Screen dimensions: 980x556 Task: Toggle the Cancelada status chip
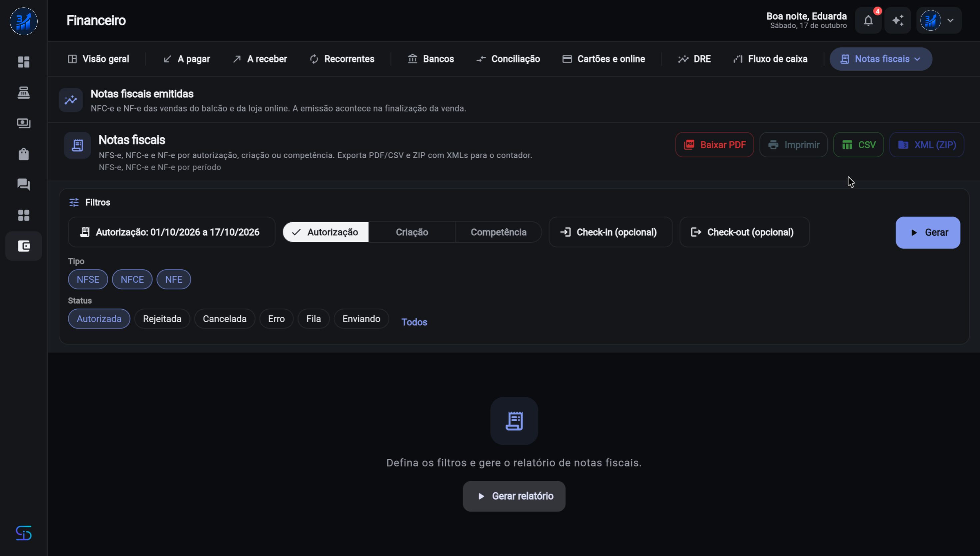[224, 319]
